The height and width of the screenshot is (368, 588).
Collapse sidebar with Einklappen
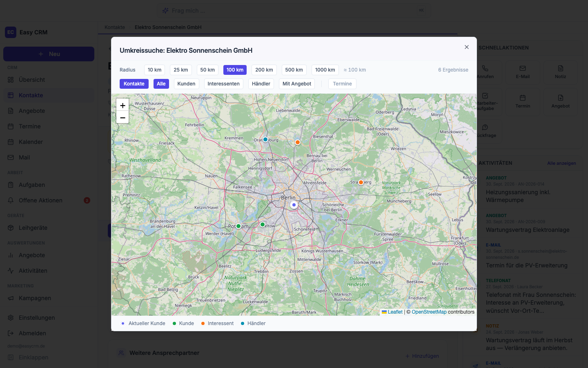(x=49, y=357)
